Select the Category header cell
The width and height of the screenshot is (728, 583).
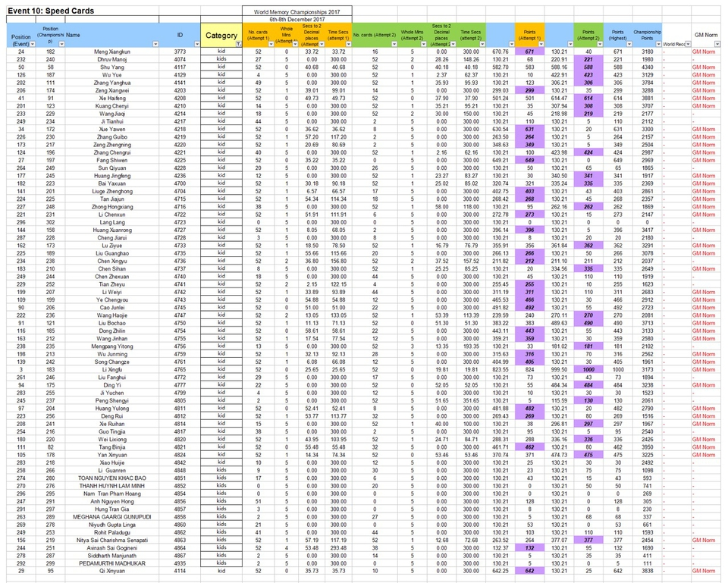[x=221, y=36]
